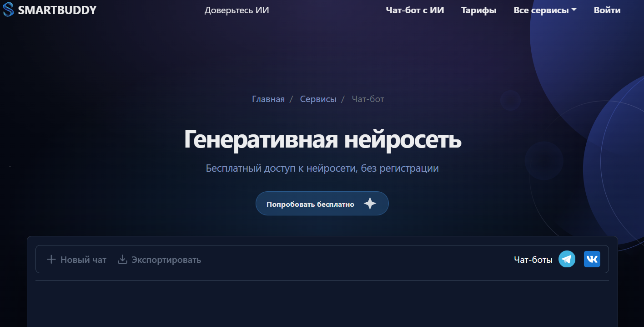Click the sparkle star on Попробовать бесплатно
This screenshot has width=644, height=327.
[370, 204]
